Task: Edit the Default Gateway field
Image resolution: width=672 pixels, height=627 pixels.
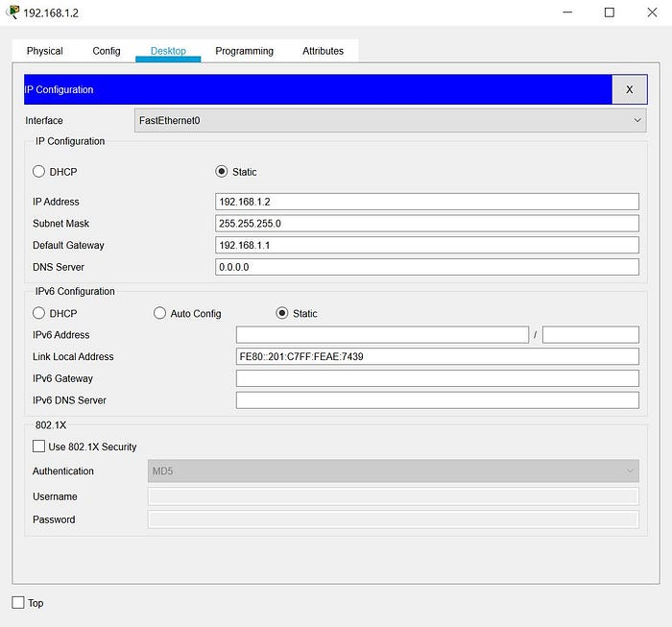Action: coord(427,245)
